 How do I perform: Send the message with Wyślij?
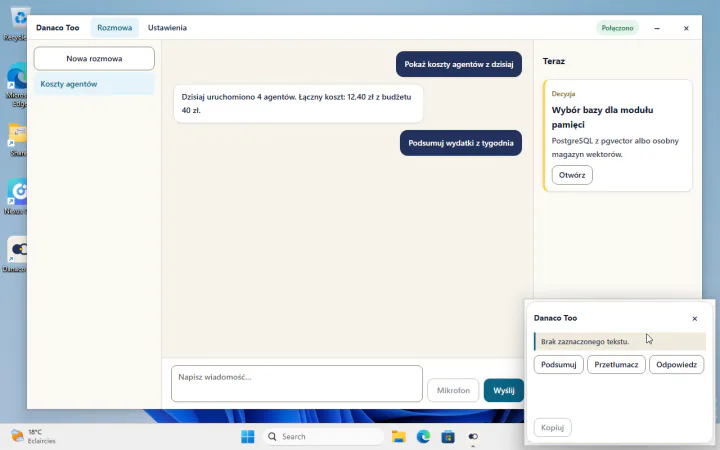point(504,390)
